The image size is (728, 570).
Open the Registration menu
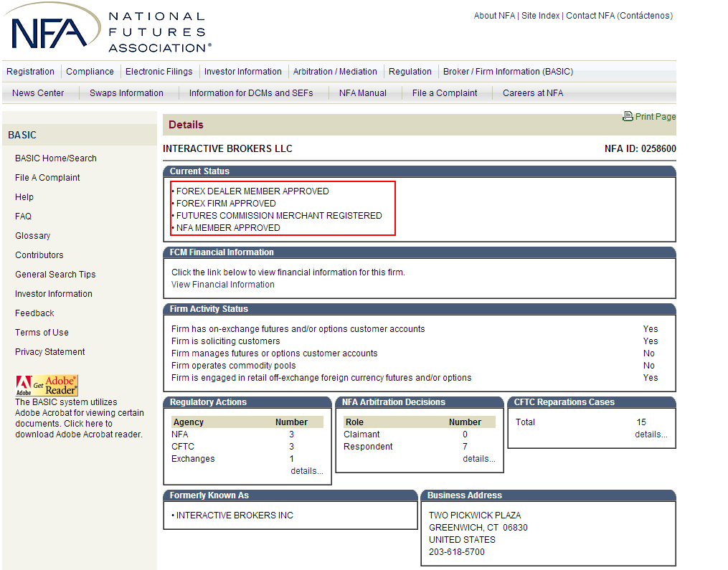pyautogui.click(x=30, y=72)
